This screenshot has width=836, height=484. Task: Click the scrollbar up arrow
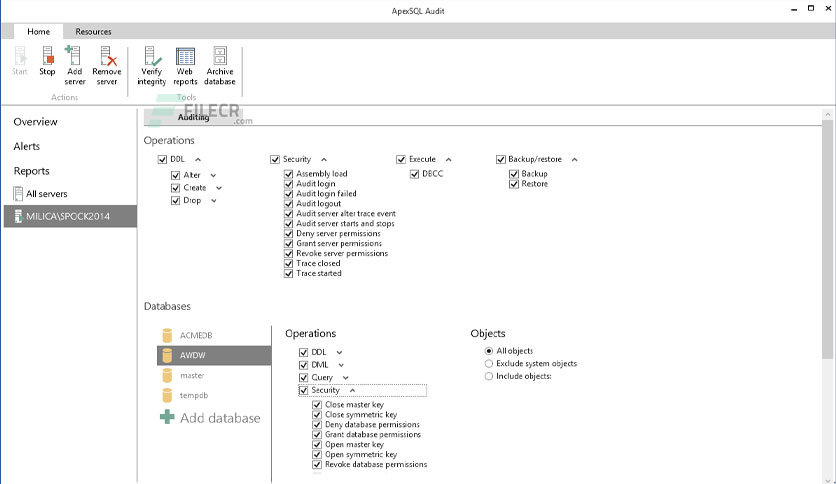coord(827,114)
